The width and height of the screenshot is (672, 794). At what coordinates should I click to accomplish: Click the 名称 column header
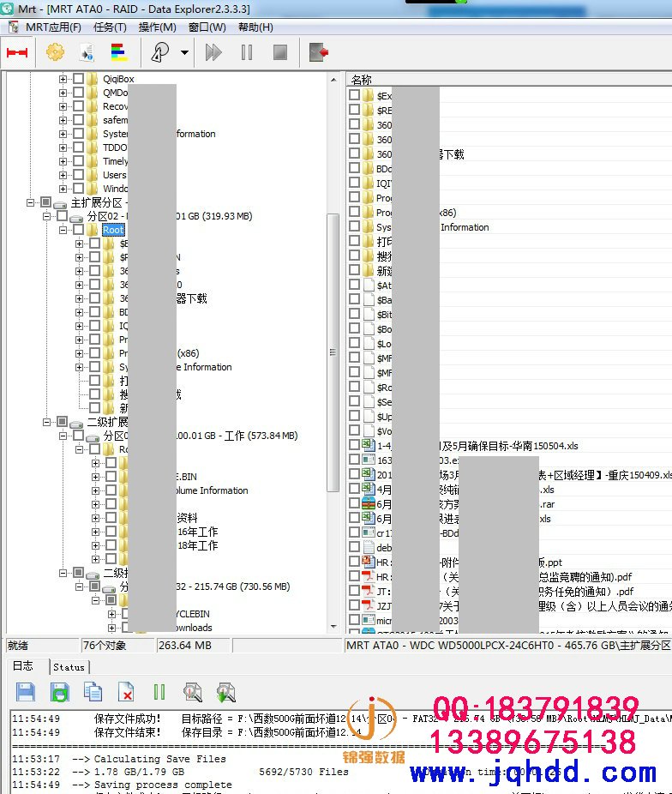(362, 80)
